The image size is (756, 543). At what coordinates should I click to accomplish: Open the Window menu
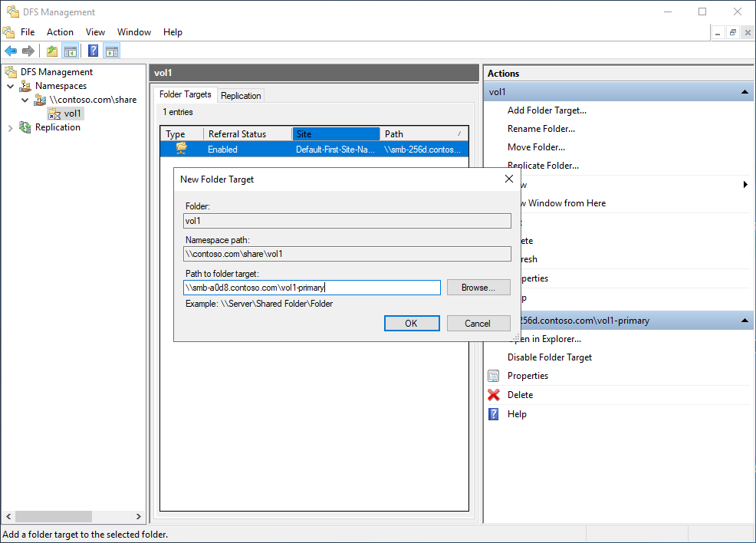[134, 32]
